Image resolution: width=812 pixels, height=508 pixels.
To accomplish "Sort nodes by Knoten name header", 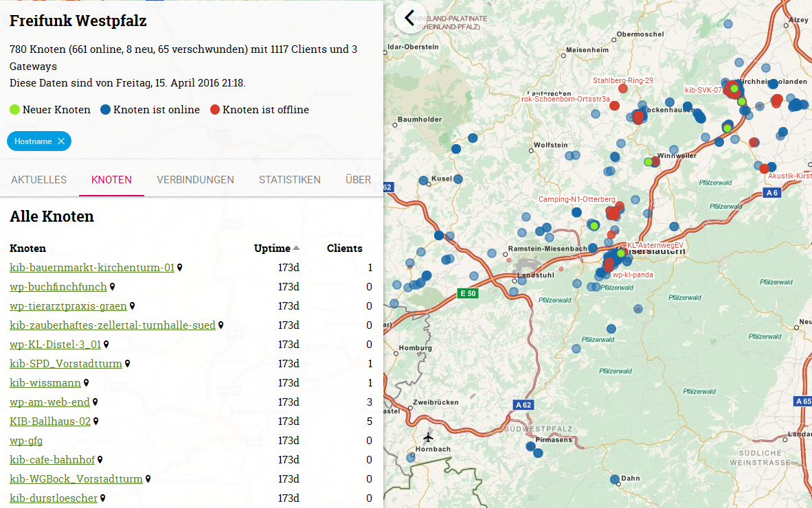I will coord(27,249).
